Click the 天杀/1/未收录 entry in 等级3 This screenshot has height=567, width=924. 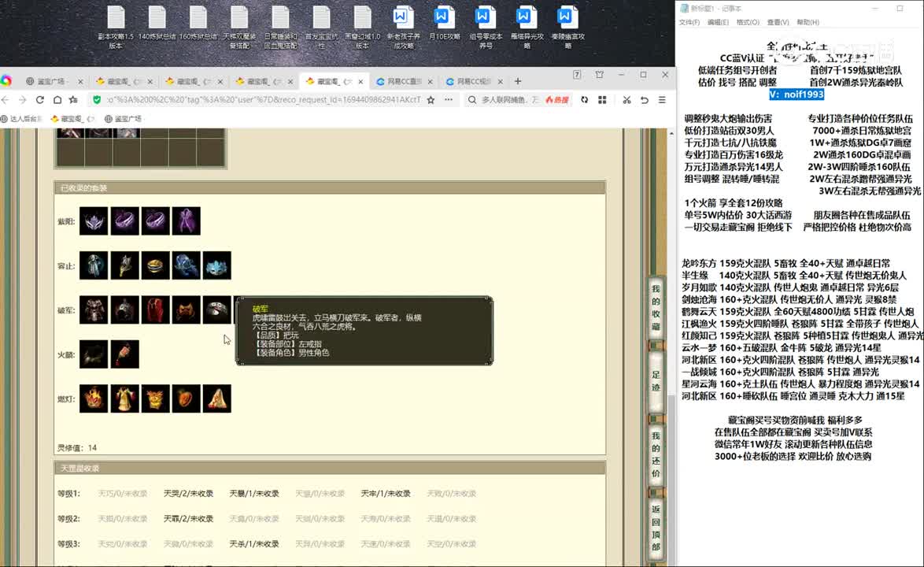254,544
